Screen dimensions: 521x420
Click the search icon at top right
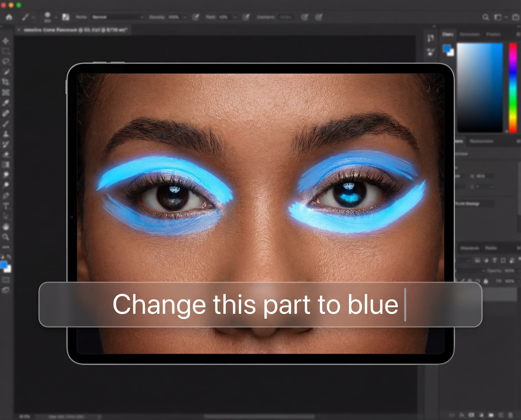[485, 17]
